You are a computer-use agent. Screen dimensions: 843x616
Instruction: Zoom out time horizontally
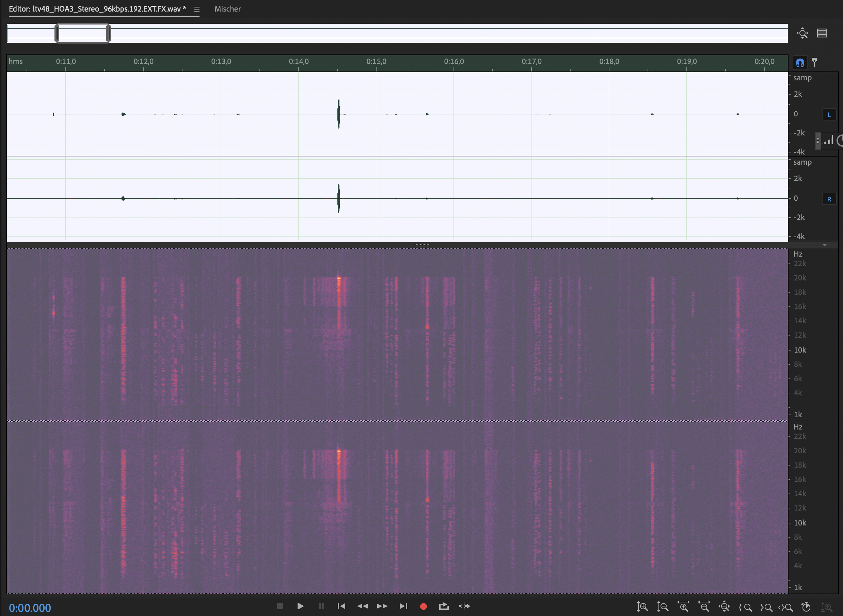coord(704,607)
